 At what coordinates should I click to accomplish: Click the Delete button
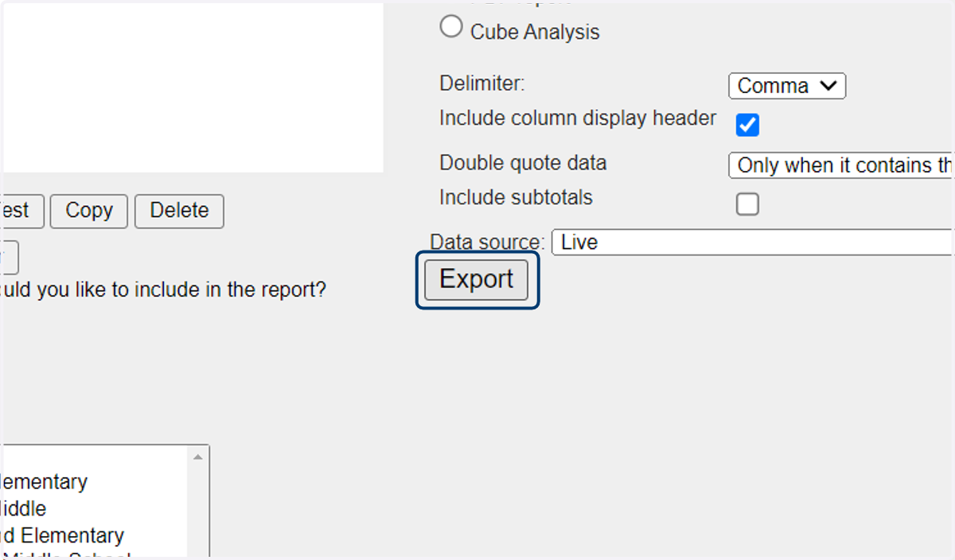pos(179,211)
